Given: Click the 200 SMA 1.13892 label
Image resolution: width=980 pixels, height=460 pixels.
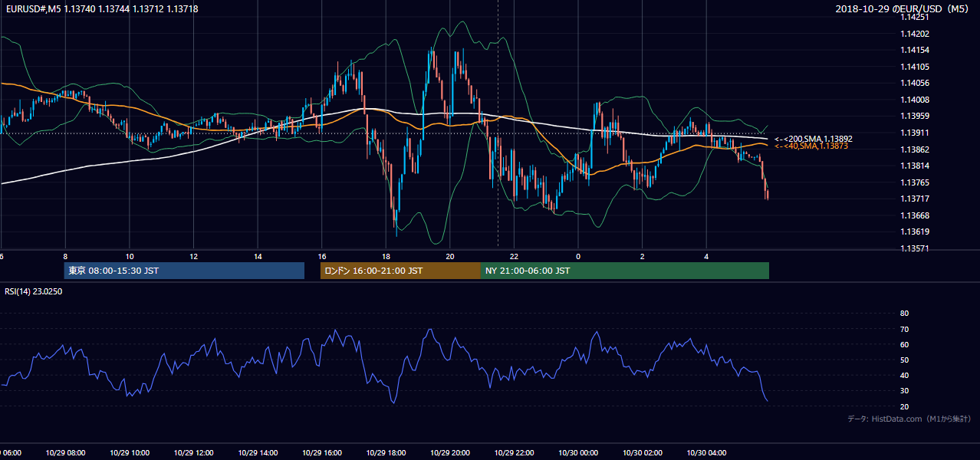Looking at the screenshot, I should point(813,139).
